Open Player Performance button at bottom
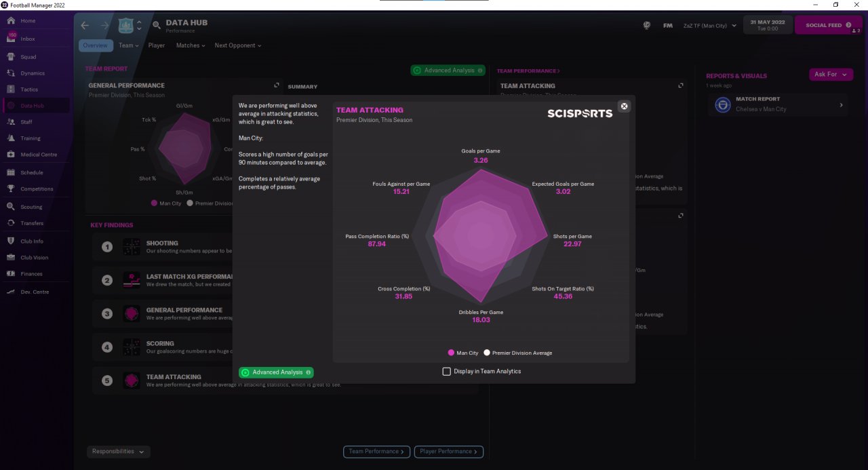This screenshot has width=868, height=470. (x=449, y=452)
